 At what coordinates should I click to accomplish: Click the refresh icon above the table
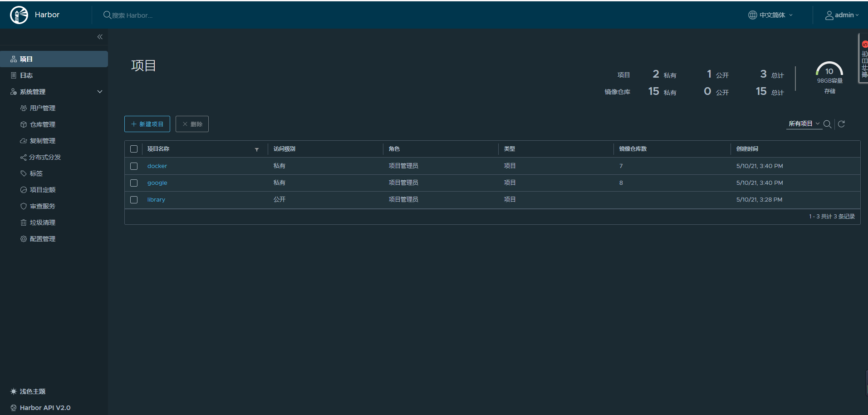(841, 124)
